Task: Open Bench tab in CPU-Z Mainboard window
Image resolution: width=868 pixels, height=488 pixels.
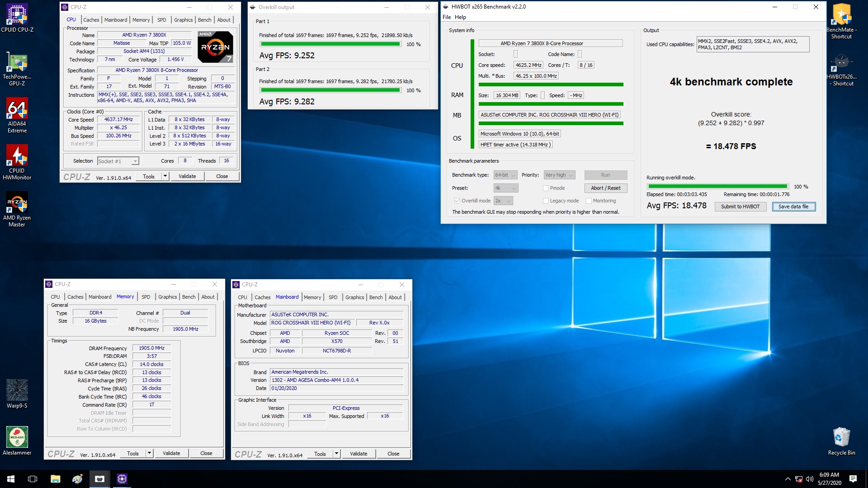Action: [x=376, y=297]
